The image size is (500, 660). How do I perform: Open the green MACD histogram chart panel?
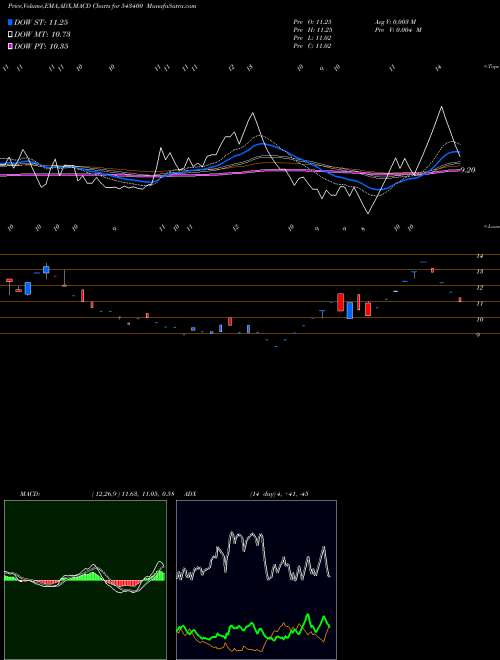(x=85, y=580)
